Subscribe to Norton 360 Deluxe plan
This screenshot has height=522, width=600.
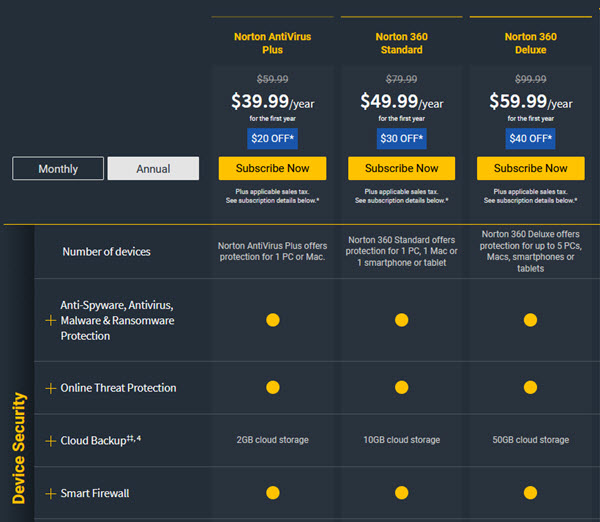pos(531,168)
